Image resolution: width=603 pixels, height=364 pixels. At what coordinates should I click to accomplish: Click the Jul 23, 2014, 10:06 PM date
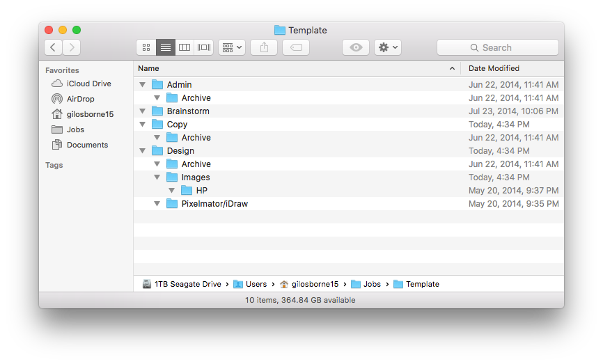point(513,111)
